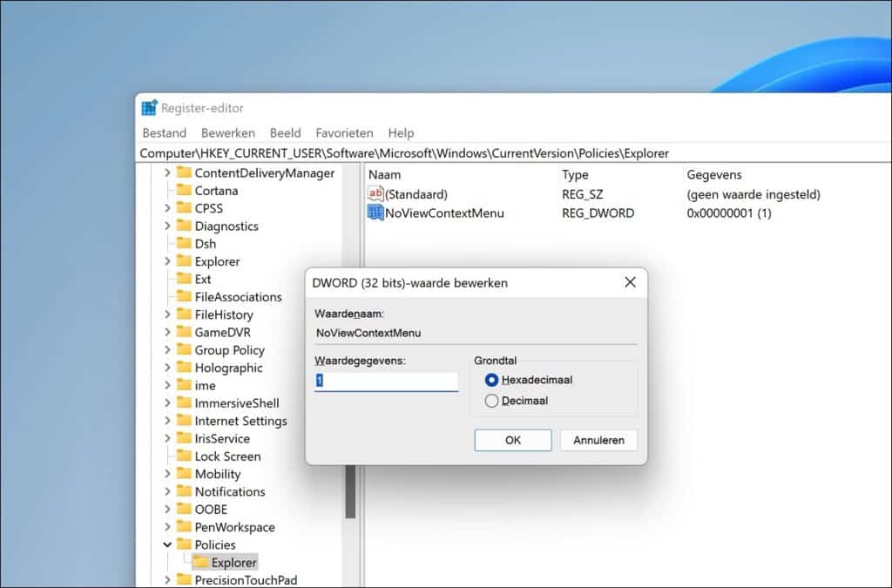Click the Group Policy folder icon
Viewport: 892px width, 588px height.
click(185, 349)
